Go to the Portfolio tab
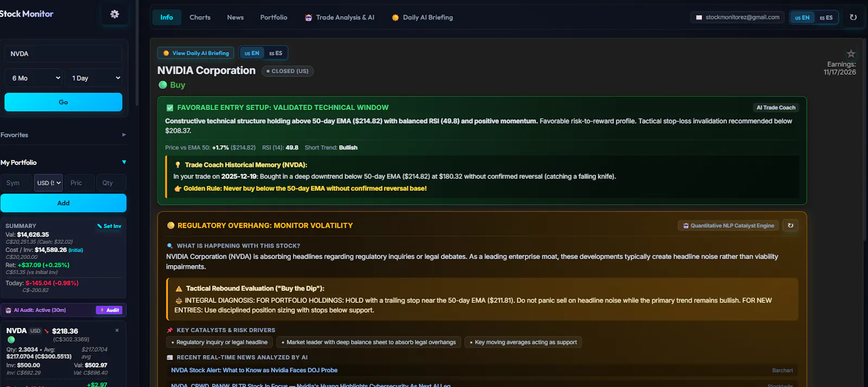 (x=274, y=17)
